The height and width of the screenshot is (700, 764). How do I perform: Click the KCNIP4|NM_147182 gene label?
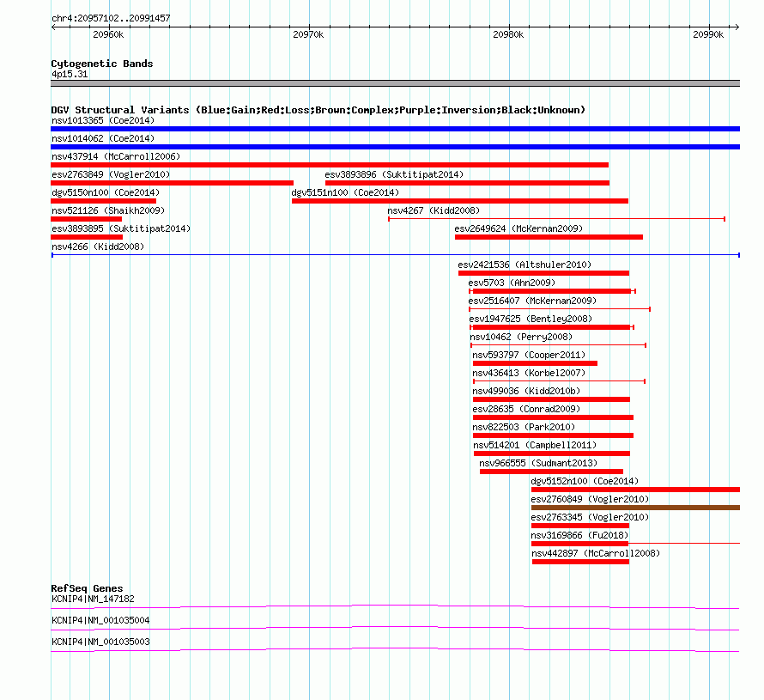pyautogui.click(x=93, y=599)
